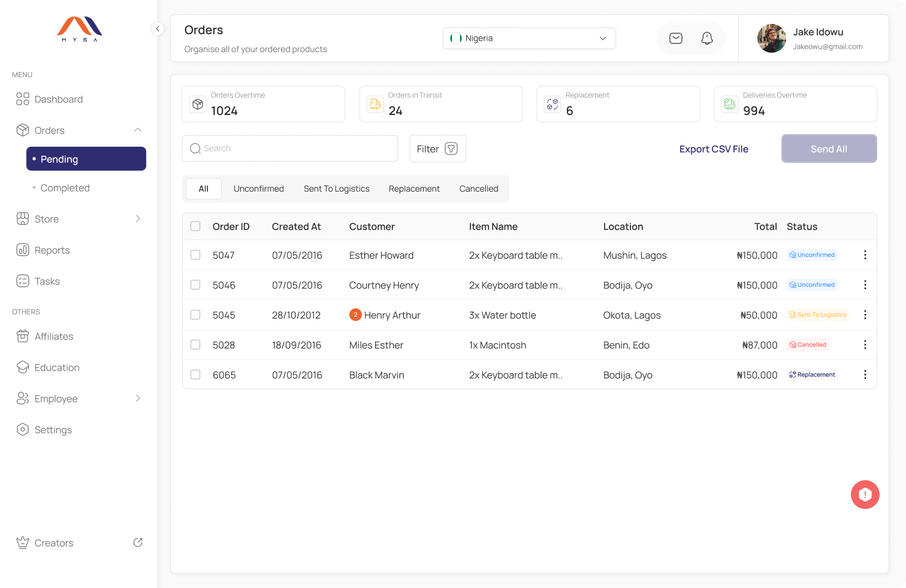Click the external link icon beside Creators

[x=138, y=542]
